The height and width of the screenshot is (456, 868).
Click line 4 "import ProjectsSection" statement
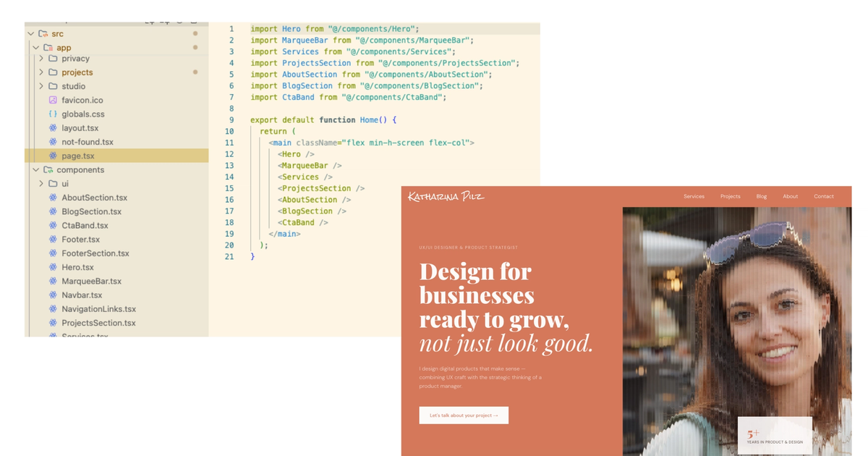(x=385, y=63)
